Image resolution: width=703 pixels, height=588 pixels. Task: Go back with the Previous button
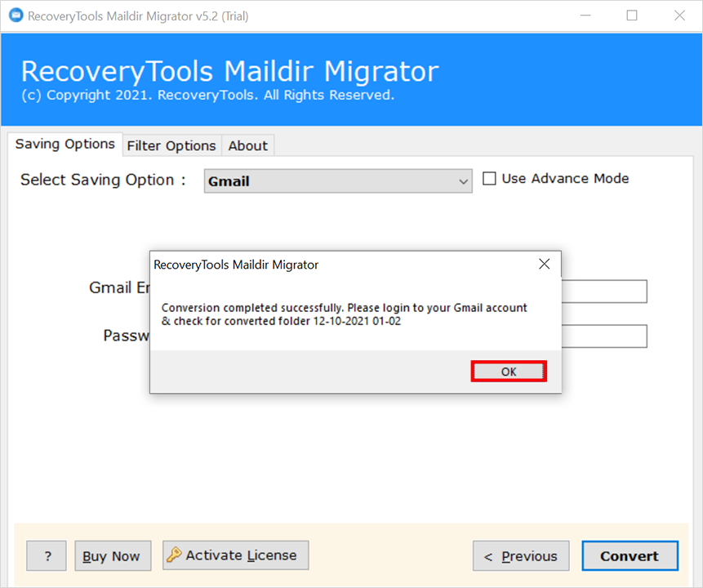tap(521, 556)
